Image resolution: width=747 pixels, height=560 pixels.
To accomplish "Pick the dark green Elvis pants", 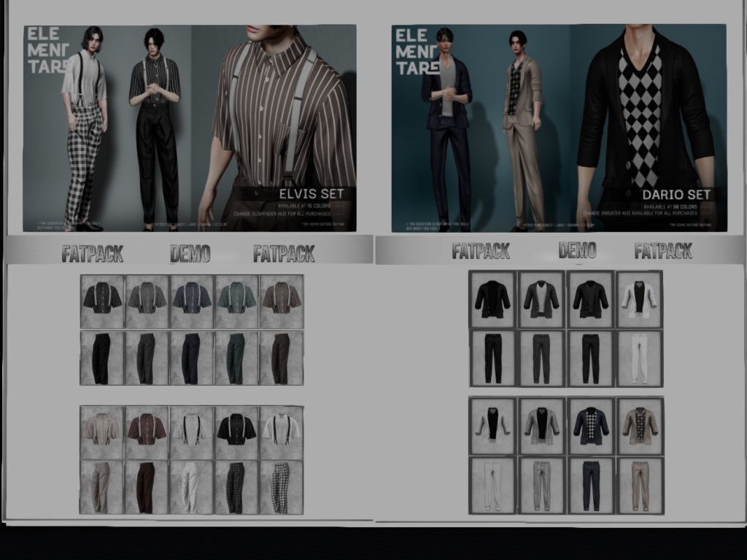I will [x=237, y=358].
